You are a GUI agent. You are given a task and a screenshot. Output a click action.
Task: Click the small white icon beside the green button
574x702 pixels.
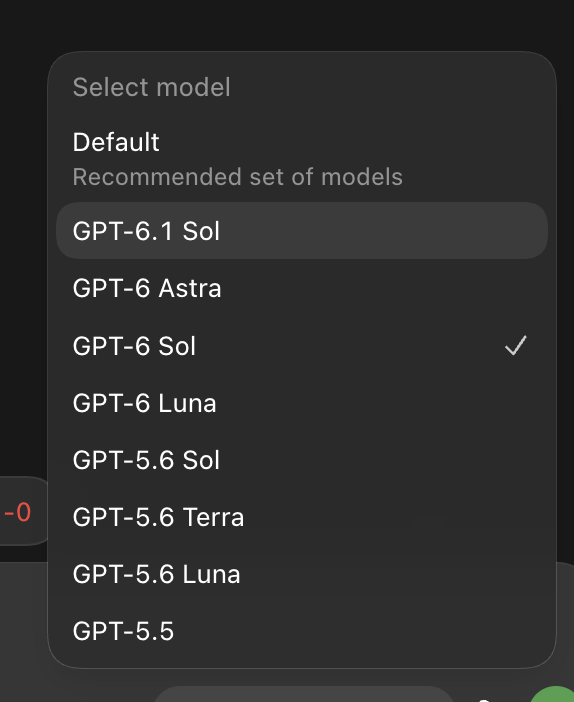point(483,699)
